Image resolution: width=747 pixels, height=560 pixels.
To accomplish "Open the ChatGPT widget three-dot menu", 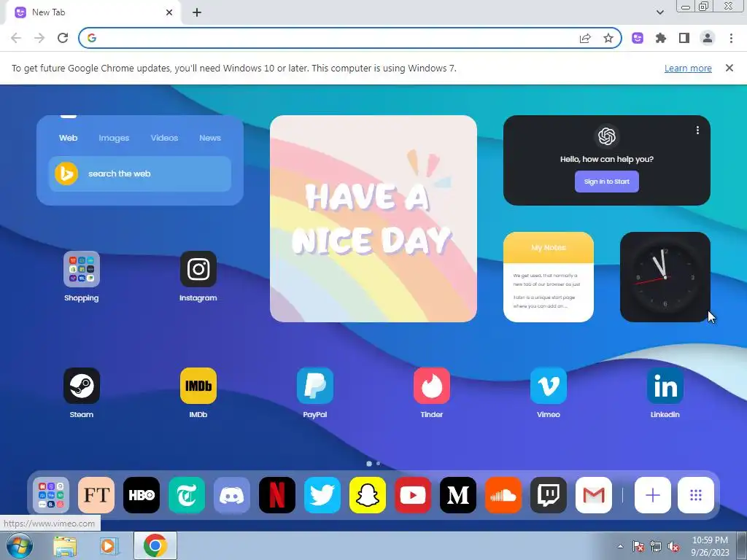I will click(697, 130).
